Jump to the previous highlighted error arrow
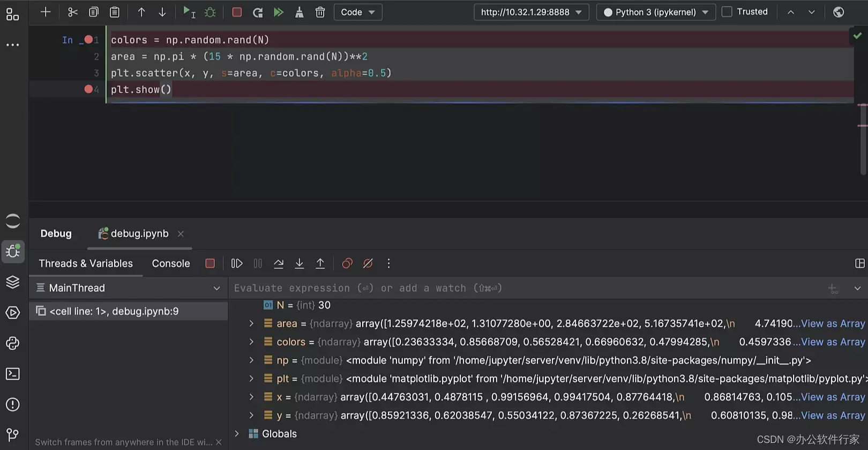Image resolution: width=868 pixels, height=450 pixels. pyautogui.click(x=791, y=12)
